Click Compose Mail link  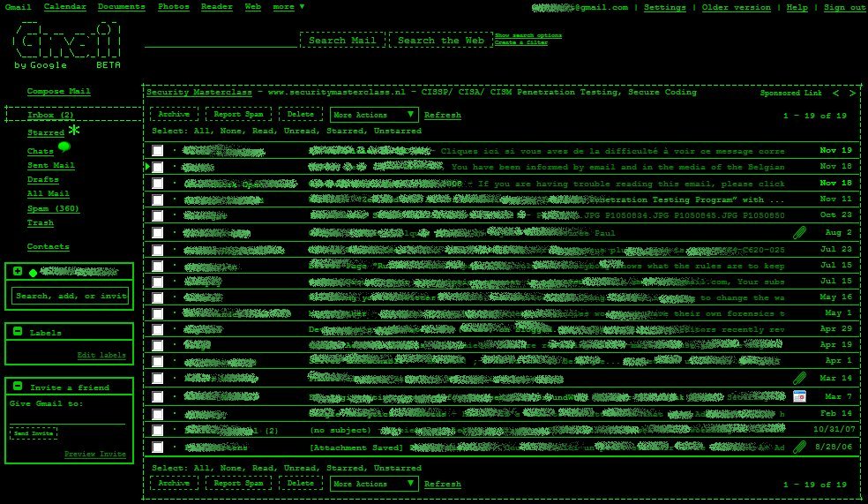click(59, 92)
